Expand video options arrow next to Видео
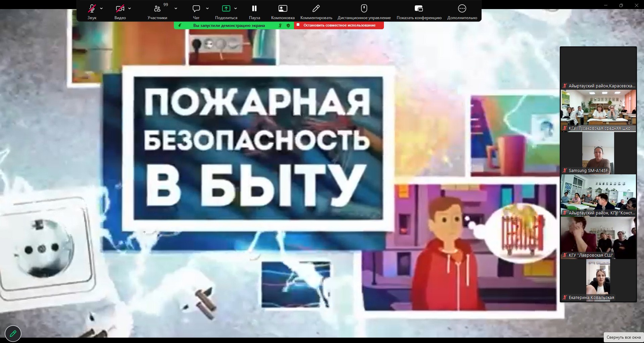644x343 pixels. (130, 9)
